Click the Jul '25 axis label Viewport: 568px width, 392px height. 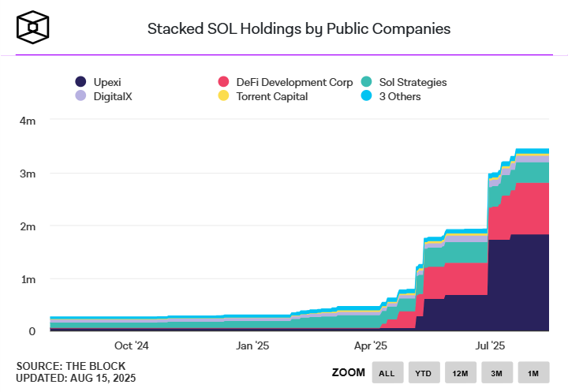click(x=490, y=345)
